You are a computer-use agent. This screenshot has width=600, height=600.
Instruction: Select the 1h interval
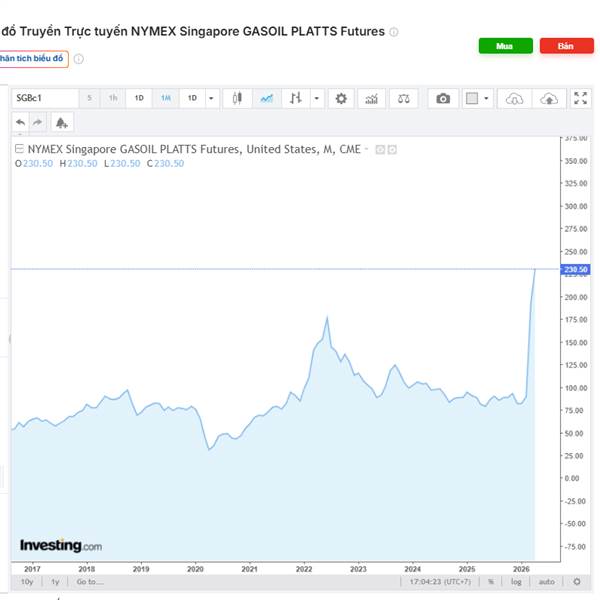(x=113, y=98)
